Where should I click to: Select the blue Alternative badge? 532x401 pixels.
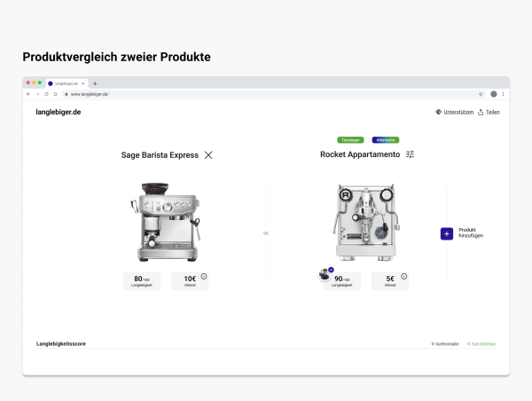(x=385, y=139)
